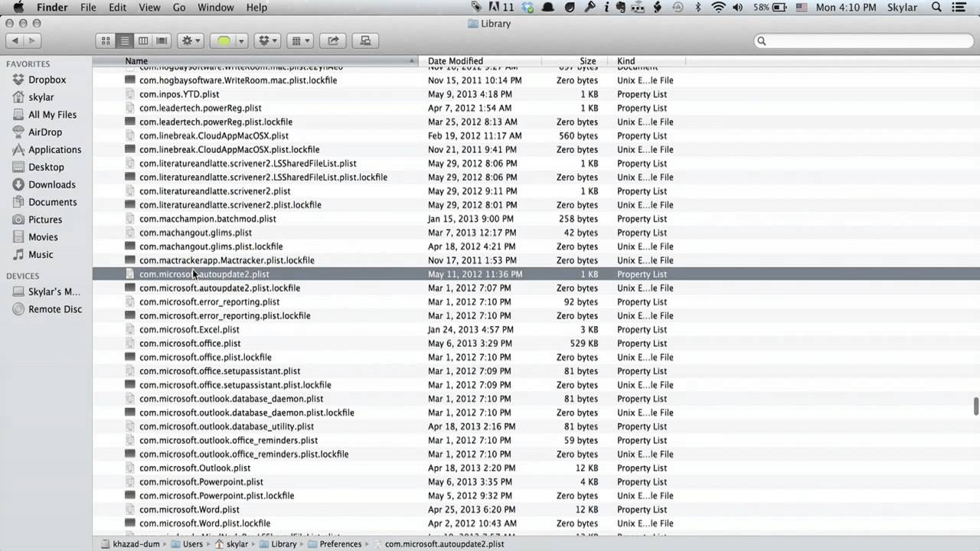Image resolution: width=980 pixels, height=551 pixels.
Task: Open the Action gear menu
Action: coord(190,41)
